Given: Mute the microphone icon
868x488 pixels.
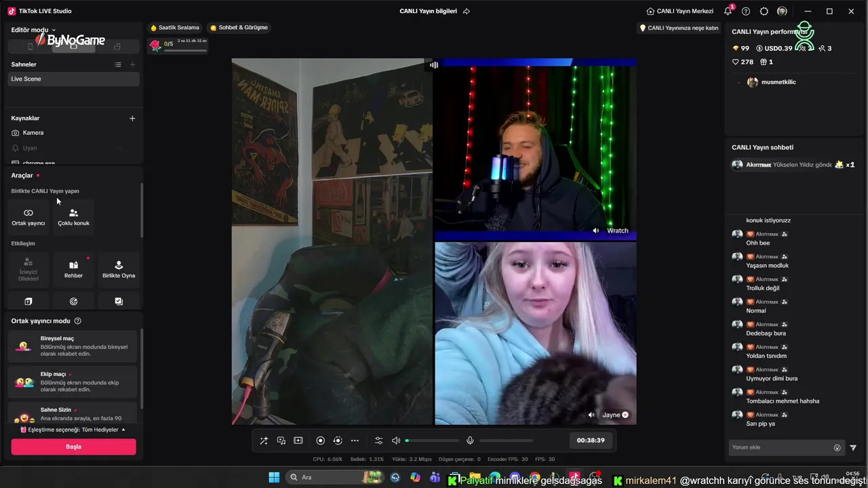Looking at the screenshot, I should coord(470,441).
